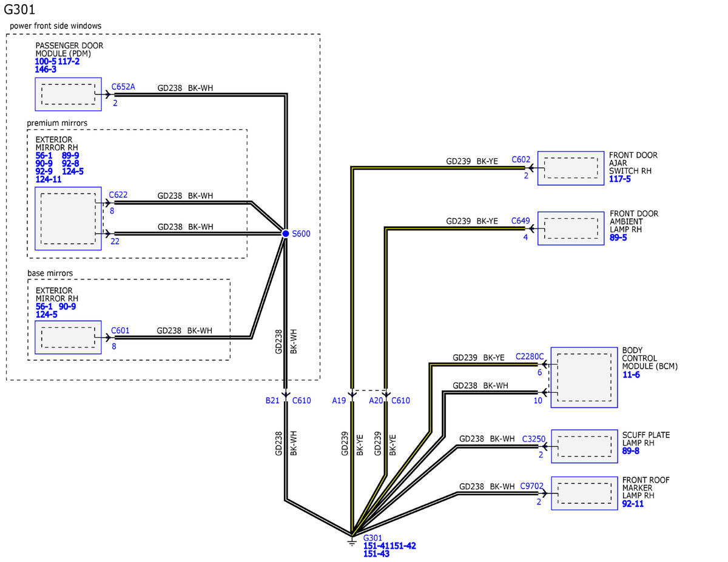Select the Scuff Plate Lamp RH box
Viewport: 728px width, 562px height.
pyautogui.click(x=584, y=446)
